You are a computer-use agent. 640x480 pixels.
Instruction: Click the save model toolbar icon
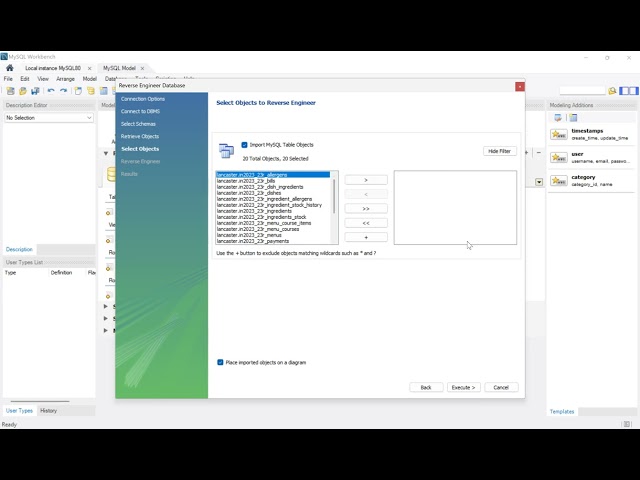pyautogui.click(x=34, y=90)
